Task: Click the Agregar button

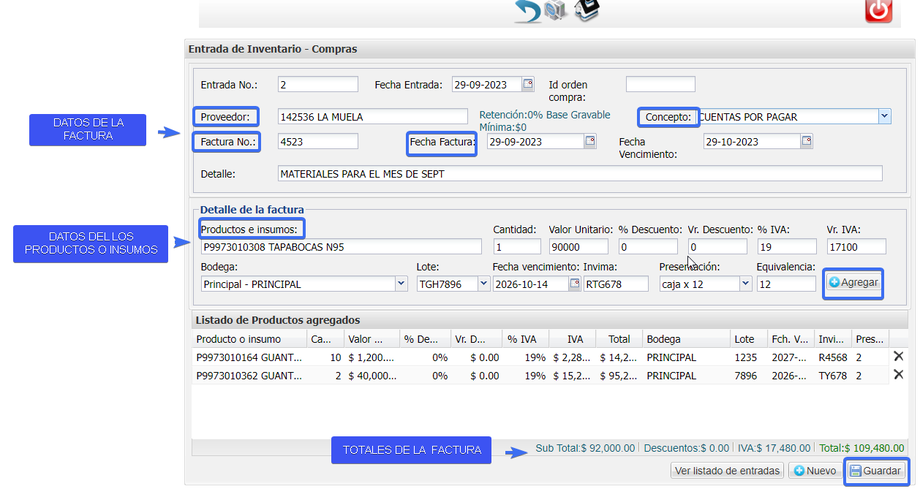Action: click(853, 283)
